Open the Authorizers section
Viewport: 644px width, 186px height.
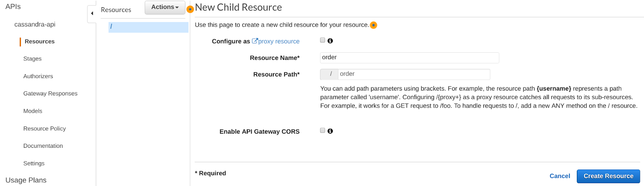point(38,76)
